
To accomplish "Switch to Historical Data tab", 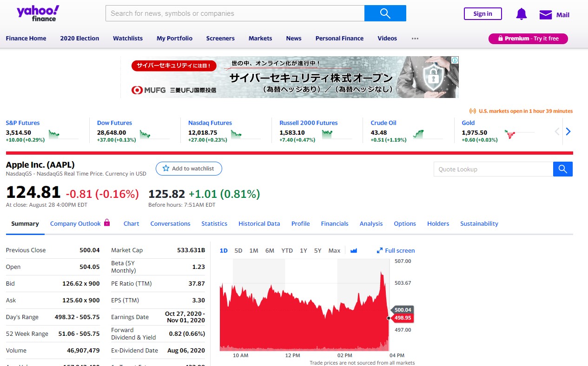I will click(x=259, y=223).
